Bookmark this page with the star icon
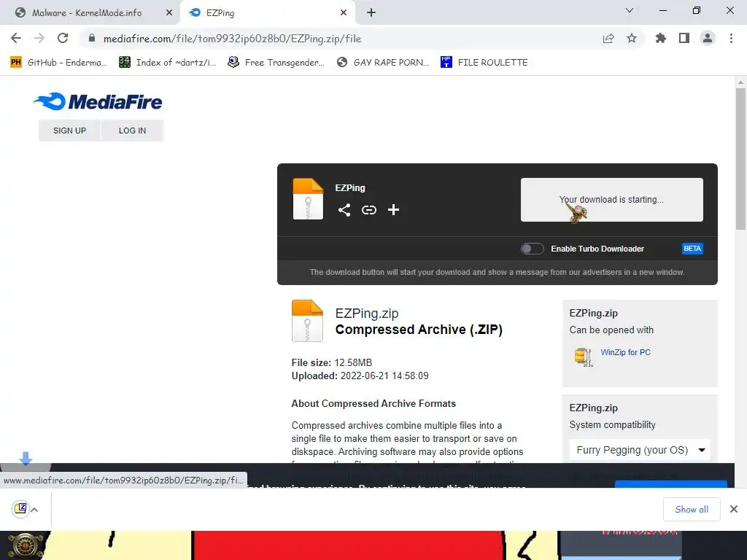The width and height of the screenshot is (747, 560). [632, 38]
